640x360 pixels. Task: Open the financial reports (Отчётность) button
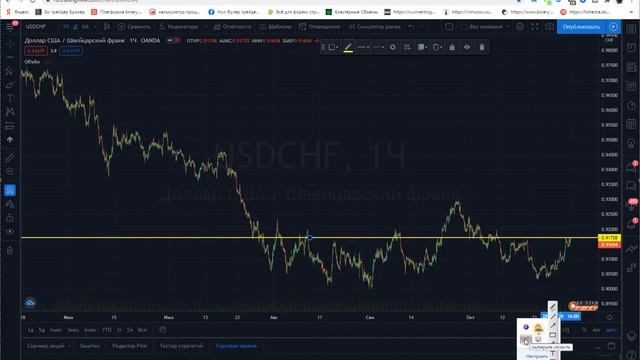[232, 27]
